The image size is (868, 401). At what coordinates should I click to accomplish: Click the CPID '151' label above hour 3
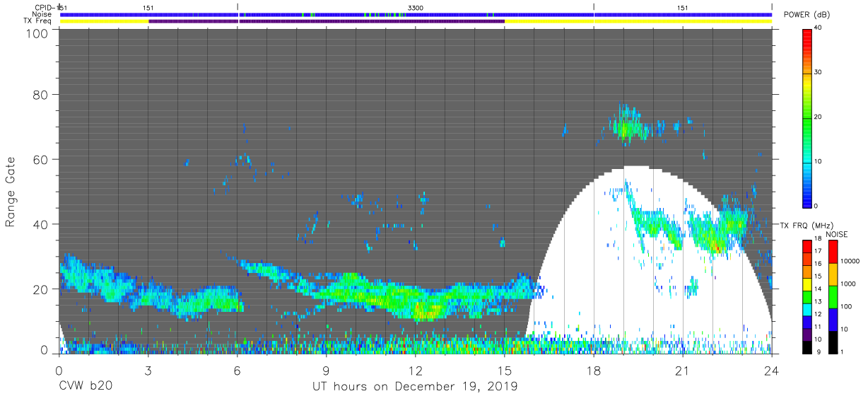coord(148,7)
